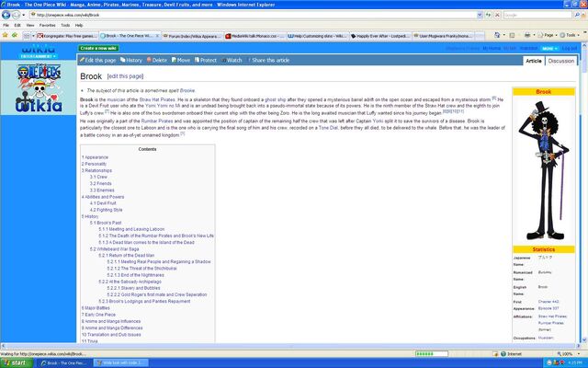Click the browser Forward arrow button
588x368 pixels.
tap(16, 15)
